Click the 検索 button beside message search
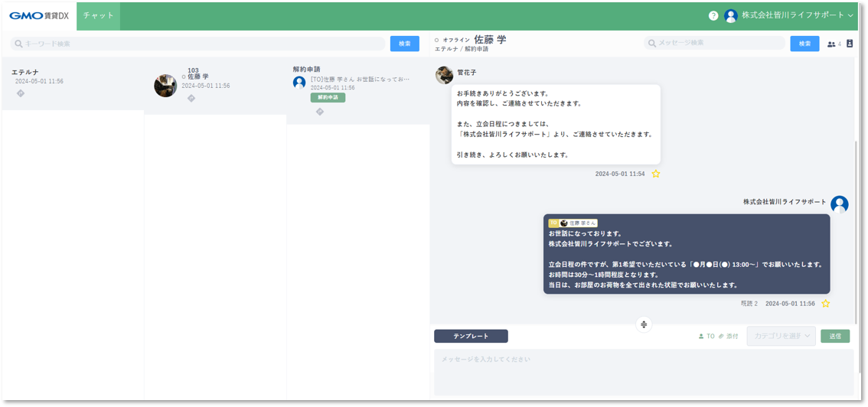 (x=805, y=44)
